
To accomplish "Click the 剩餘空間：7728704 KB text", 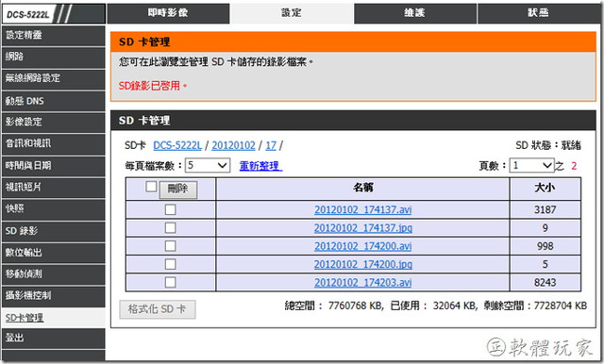I will 535,306.
